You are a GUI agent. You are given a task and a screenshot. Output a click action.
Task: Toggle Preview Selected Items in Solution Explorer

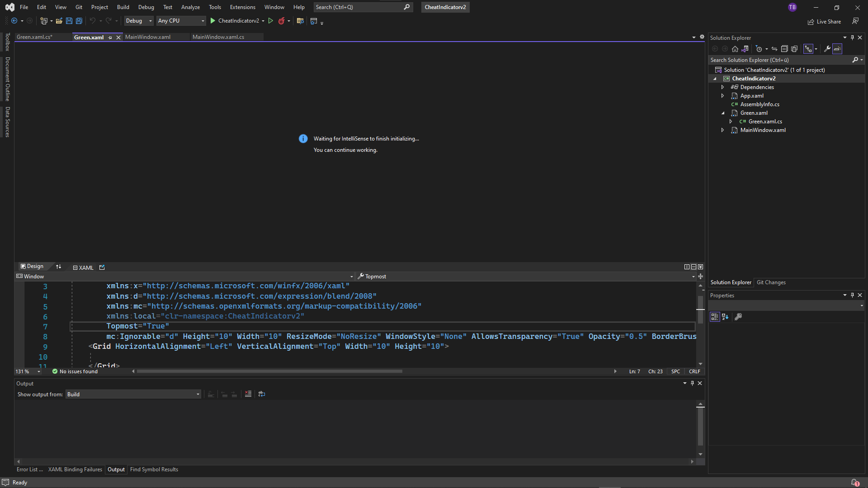click(837, 49)
